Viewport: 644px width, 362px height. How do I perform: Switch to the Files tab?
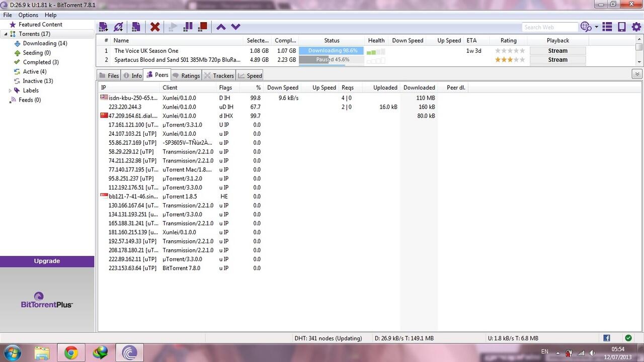point(109,75)
